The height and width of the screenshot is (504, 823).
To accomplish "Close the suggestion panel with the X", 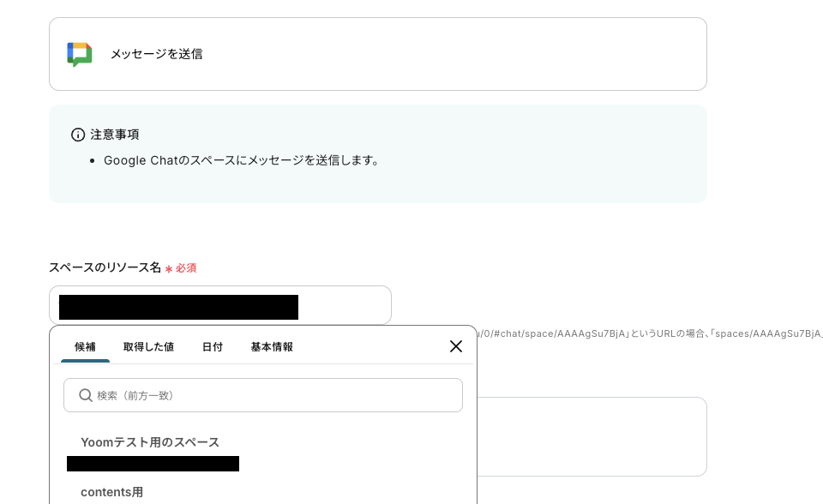I will 455,346.
